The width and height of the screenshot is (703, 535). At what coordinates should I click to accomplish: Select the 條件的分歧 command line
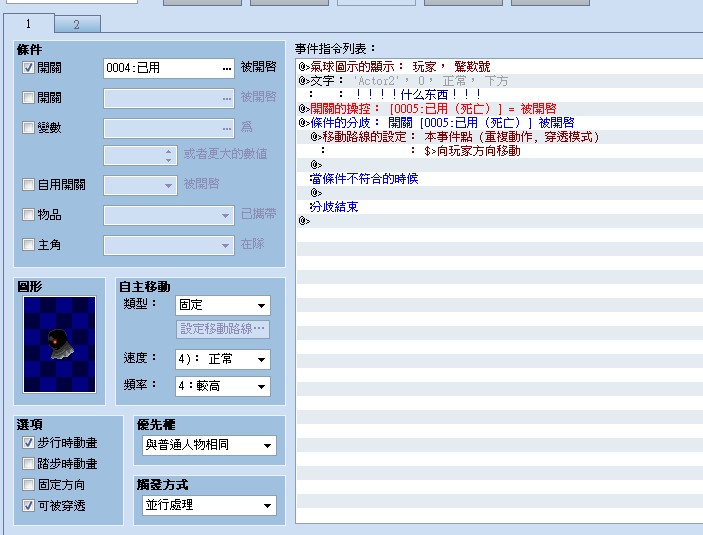[499, 122]
